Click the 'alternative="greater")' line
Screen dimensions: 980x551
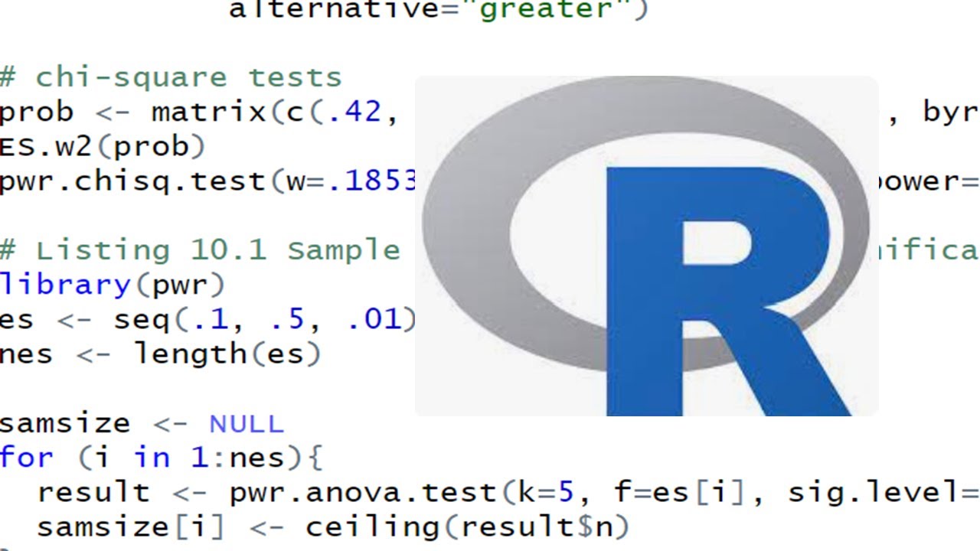(439, 10)
